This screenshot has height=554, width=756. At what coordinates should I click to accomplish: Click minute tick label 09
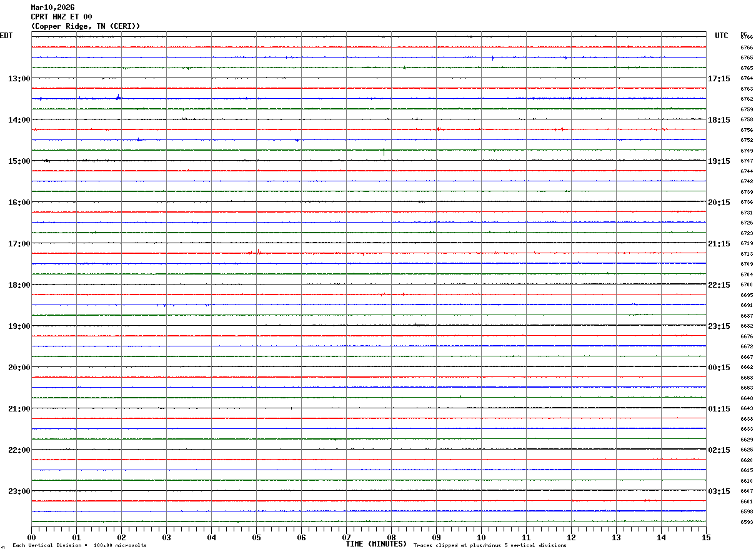pyautogui.click(x=436, y=537)
